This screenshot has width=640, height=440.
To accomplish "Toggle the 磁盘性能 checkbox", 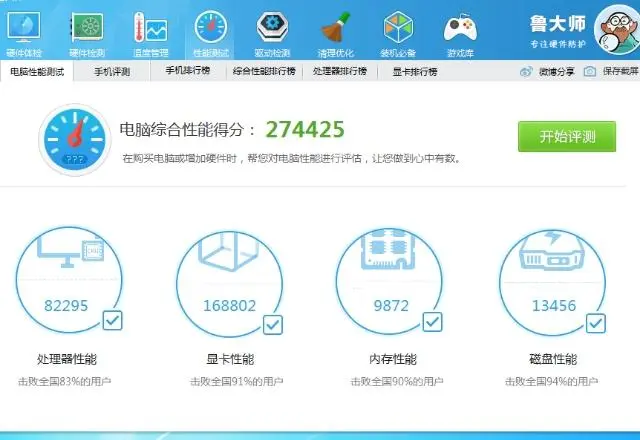I will point(596,323).
